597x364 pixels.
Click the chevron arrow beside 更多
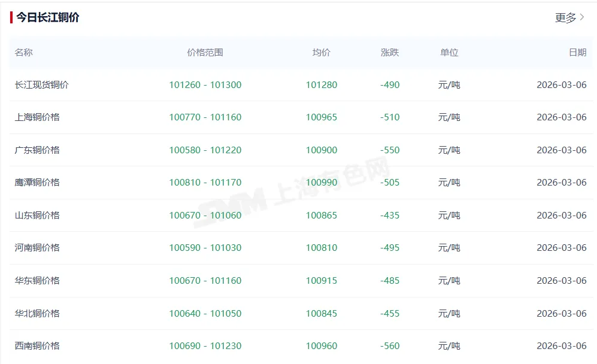[x=582, y=17]
